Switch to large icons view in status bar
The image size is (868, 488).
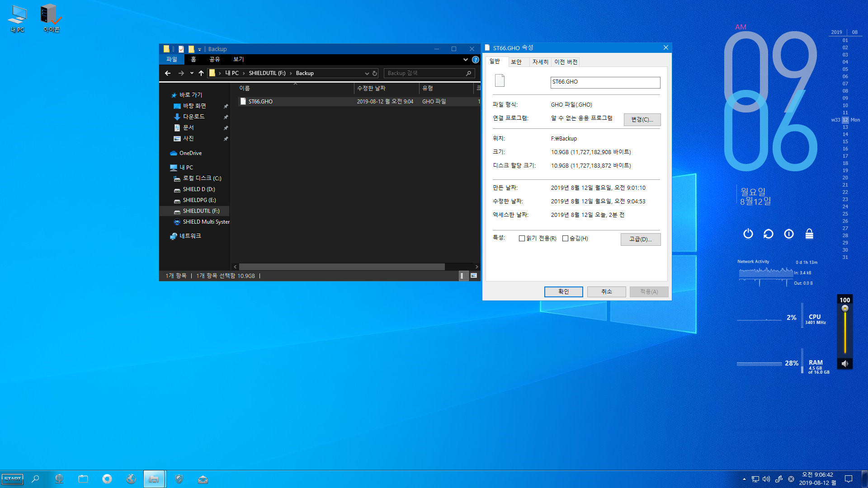point(474,276)
